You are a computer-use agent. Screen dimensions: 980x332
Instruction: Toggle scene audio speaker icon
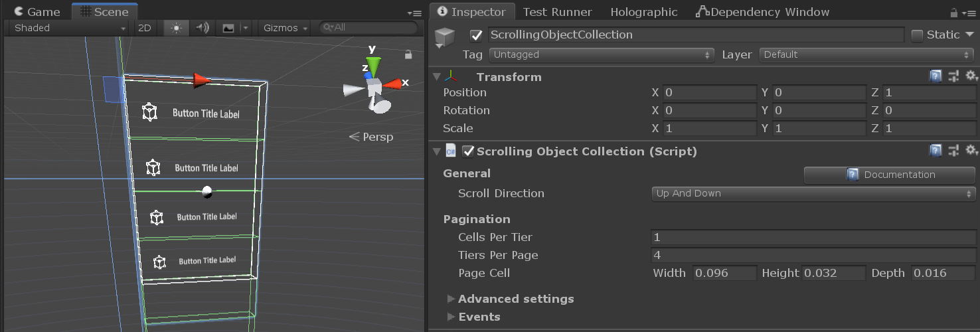203,28
